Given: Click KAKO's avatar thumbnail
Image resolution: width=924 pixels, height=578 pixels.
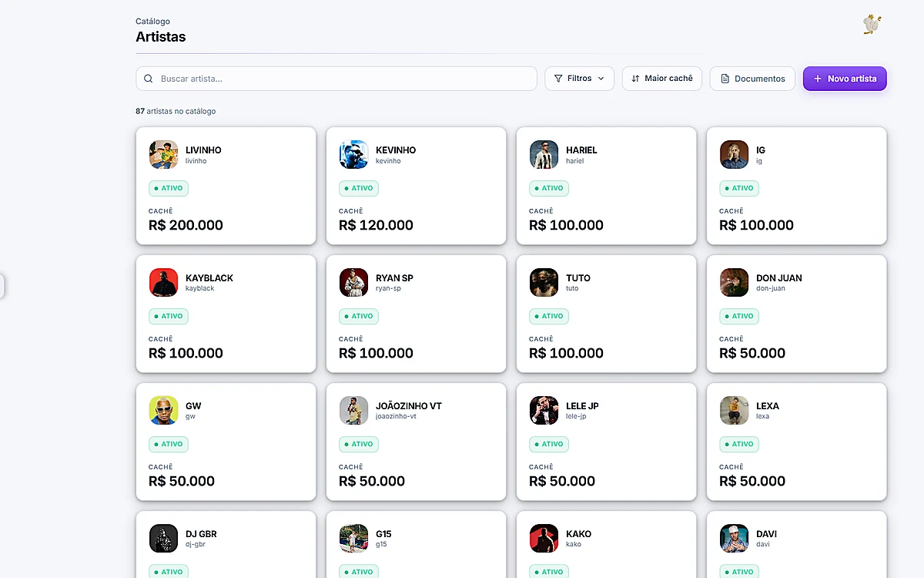Looking at the screenshot, I should click(x=544, y=538).
